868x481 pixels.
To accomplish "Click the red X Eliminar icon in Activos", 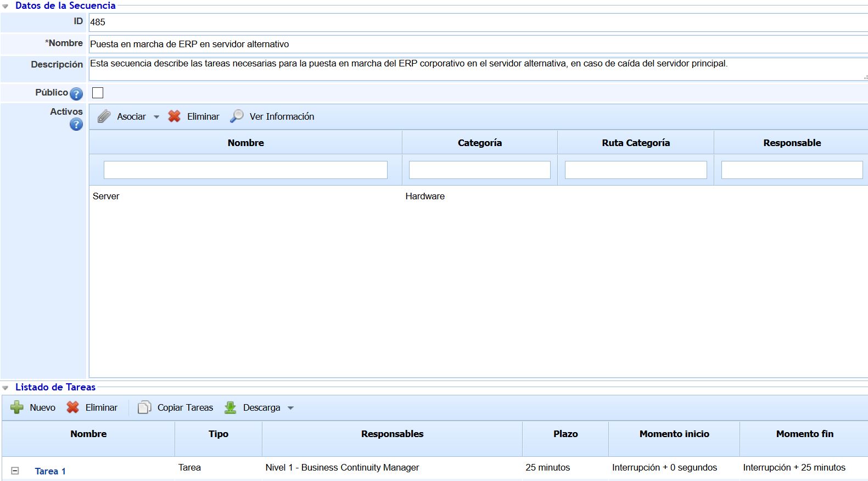I will (174, 116).
